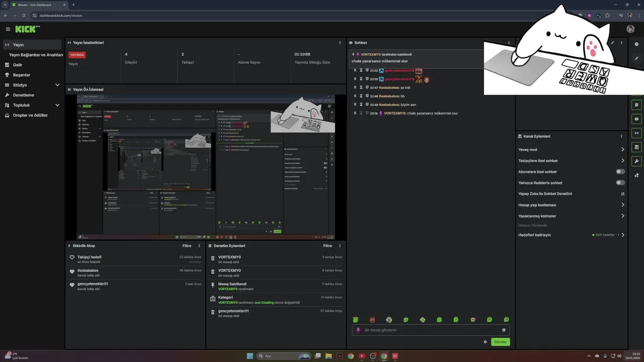Click the 'Mesaj Sabitlendi' moderation entry
The width and height of the screenshot is (644, 362).
click(x=276, y=286)
